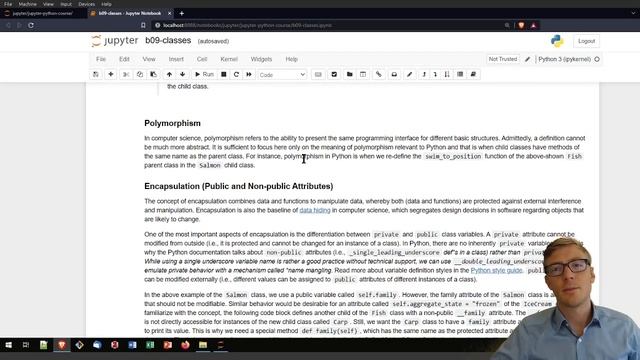This screenshot has width=640, height=360.
Task: Open the Insert menu in Jupyter
Action: 176,59
